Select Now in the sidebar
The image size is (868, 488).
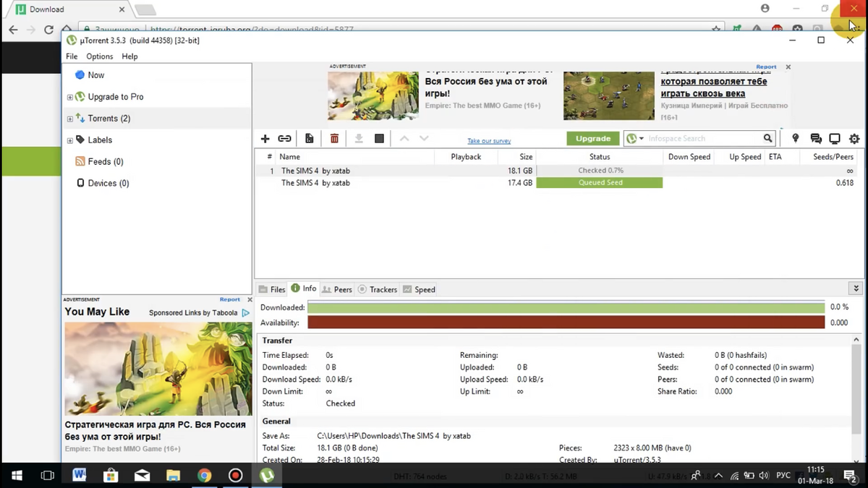click(96, 75)
